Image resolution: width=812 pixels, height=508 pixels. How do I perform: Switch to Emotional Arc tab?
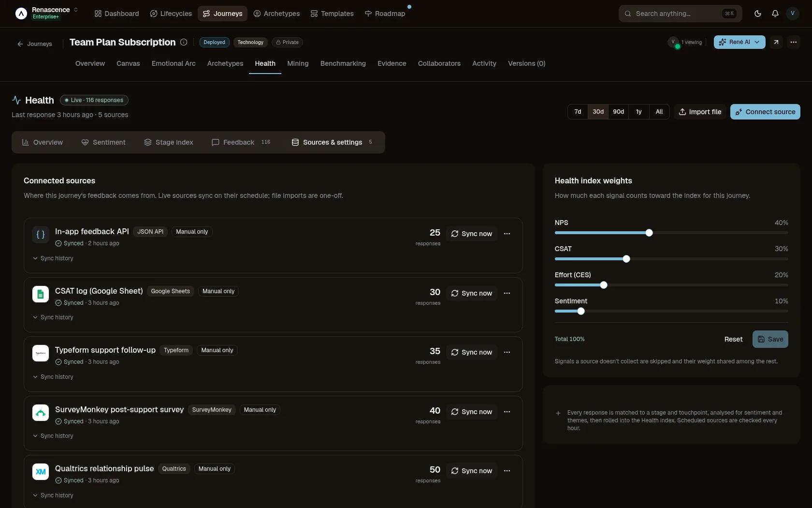point(174,63)
